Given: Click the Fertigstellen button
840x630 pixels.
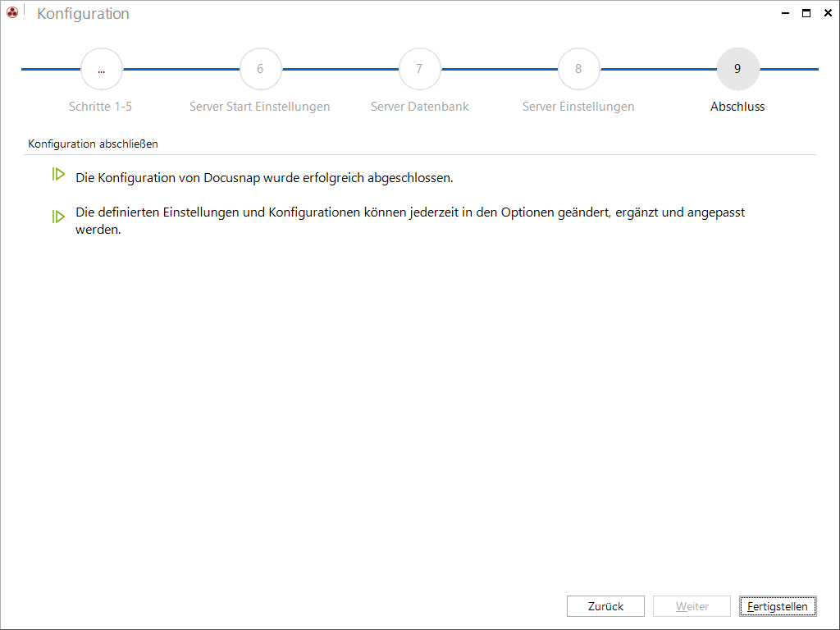Looking at the screenshot, I should [x=778, y=606].
